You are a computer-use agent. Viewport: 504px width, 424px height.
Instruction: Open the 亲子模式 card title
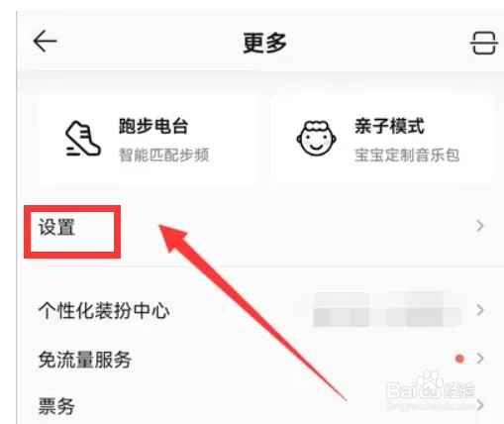[389, 126]
